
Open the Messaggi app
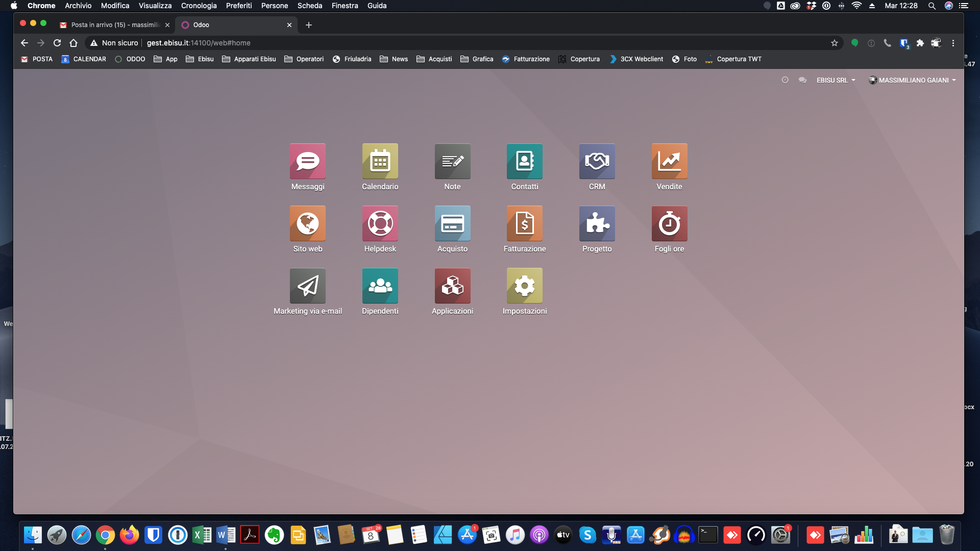(x=307, y=161)
